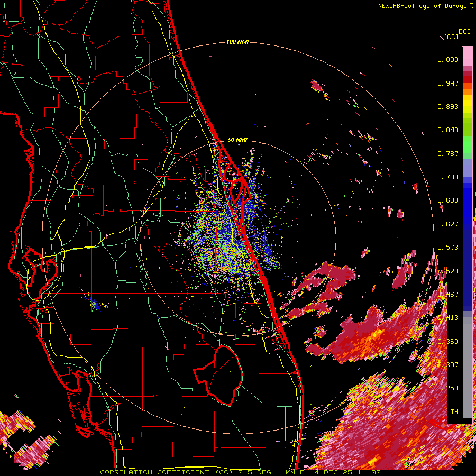Screen dimensions: 476x476
Task: Click the 0.360 scale value
Action: pyautogui.click(x=448, y=342)
